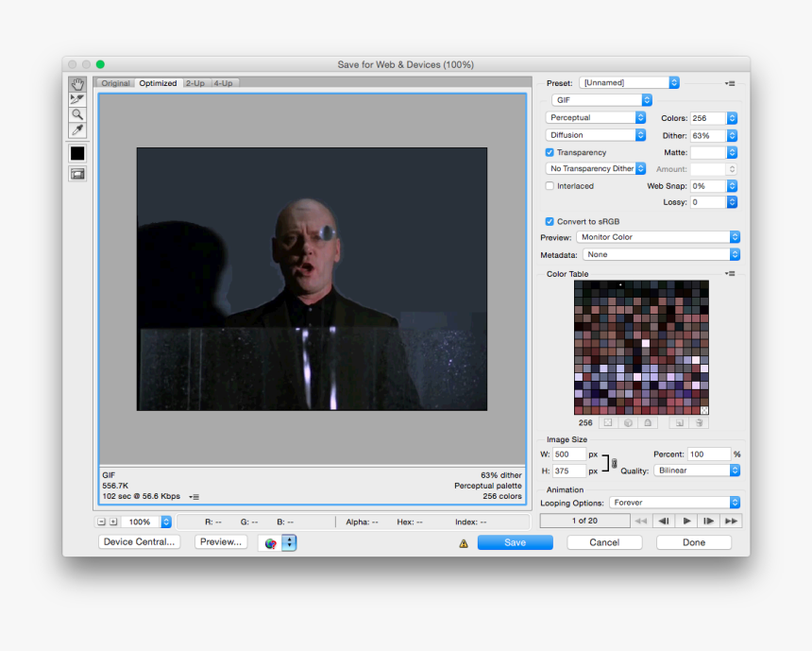Go to last animation frame
Image resolution: width=812 pixels, height=651 pixels.
click(x=731, y=521)
